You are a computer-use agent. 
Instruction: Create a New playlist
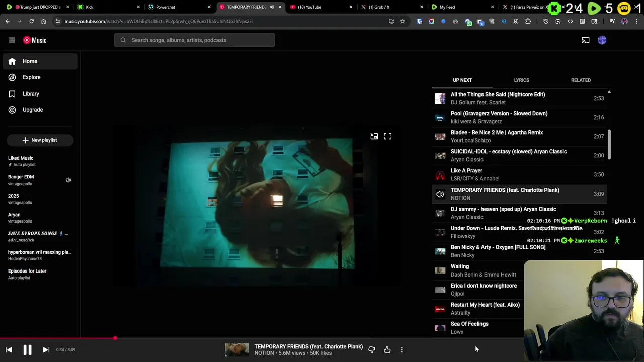click(40, 140)
